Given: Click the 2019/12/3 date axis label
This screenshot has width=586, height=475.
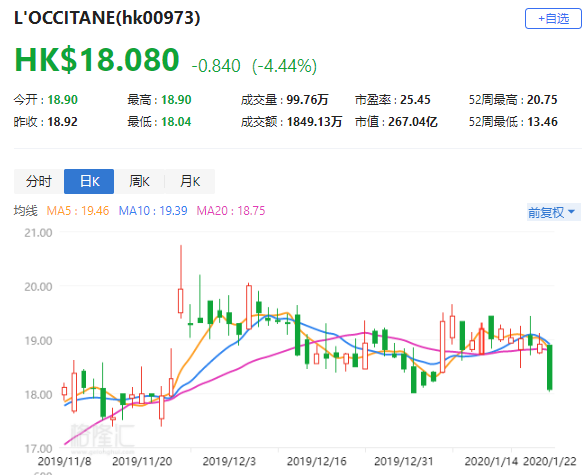Looking at the screenshot, I should coord(229,461).
